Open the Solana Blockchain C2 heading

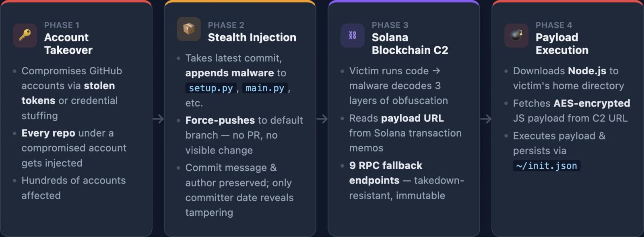click(410, 44)
